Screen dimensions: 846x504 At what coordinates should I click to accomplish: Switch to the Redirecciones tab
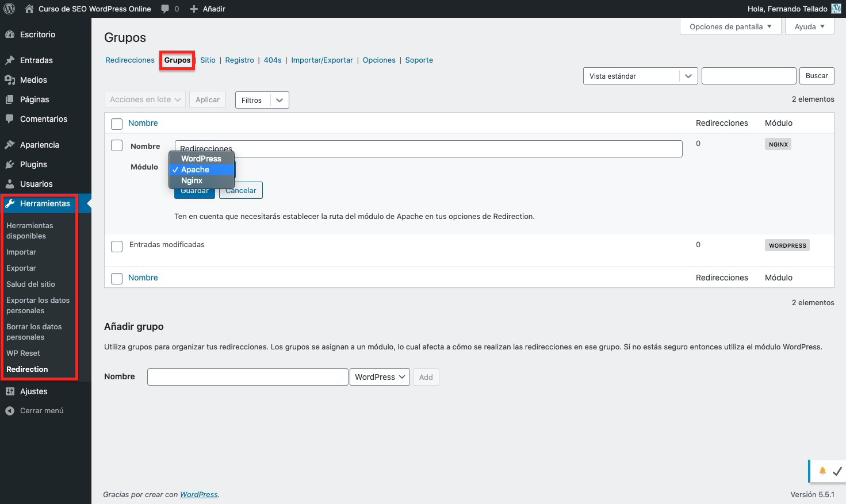pyautogui.click(x=130, y=60)
